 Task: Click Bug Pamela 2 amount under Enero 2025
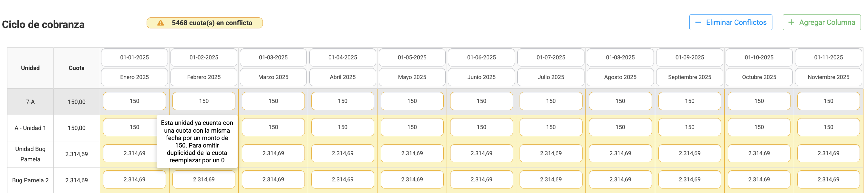pos(134,179)
